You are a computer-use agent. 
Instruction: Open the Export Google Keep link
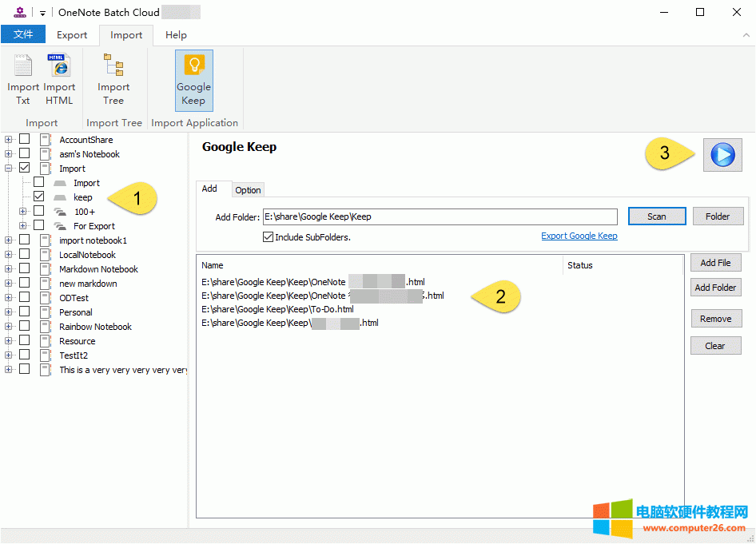tap(579, 236)
